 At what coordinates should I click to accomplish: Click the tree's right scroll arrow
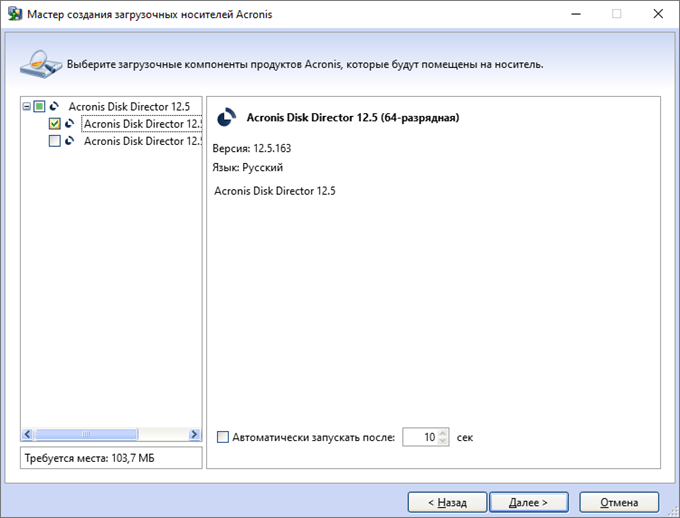pyautogui.click(x=194, y=434)
